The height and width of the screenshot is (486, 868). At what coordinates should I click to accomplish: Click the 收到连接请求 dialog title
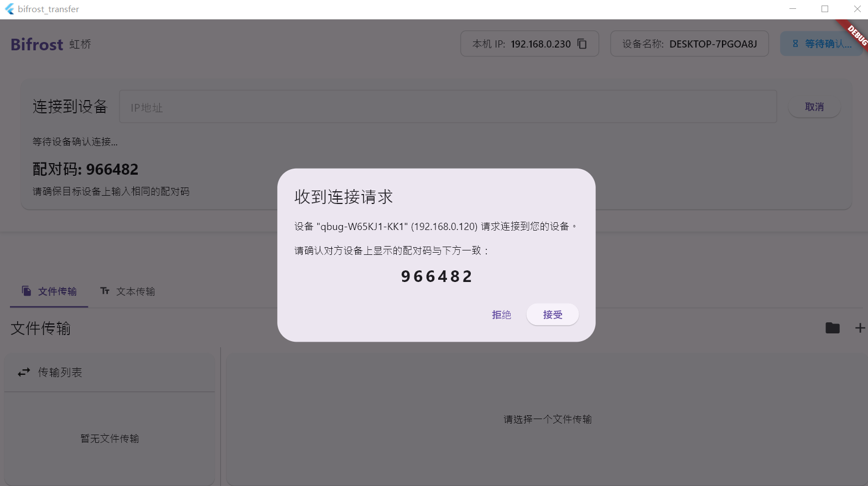tap(344, 197)
